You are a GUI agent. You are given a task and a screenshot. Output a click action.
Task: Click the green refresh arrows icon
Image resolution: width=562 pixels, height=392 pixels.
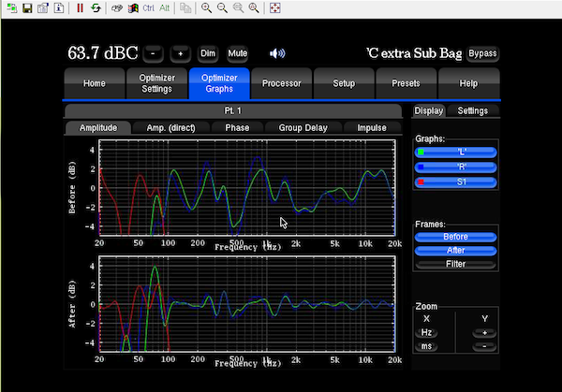[x=96, y=8]
